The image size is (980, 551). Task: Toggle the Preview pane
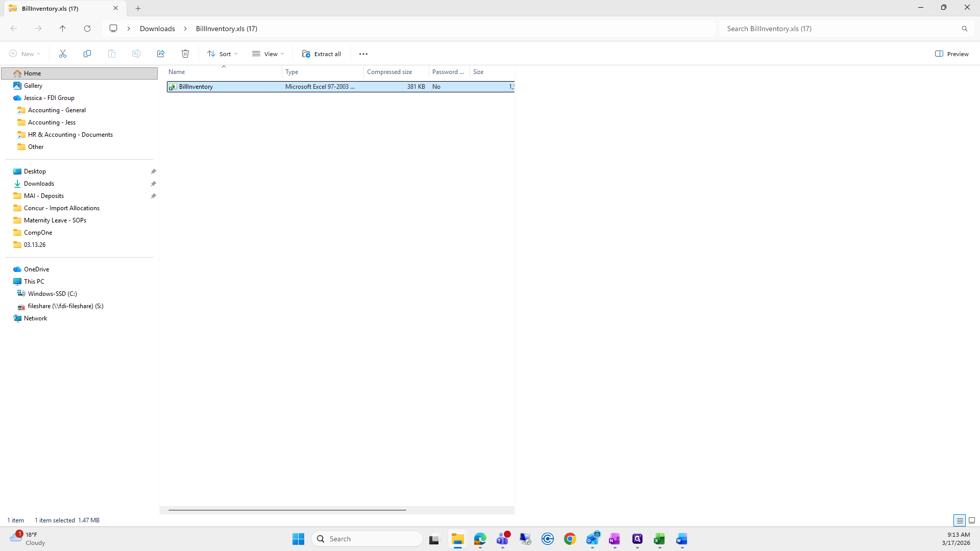952,54
